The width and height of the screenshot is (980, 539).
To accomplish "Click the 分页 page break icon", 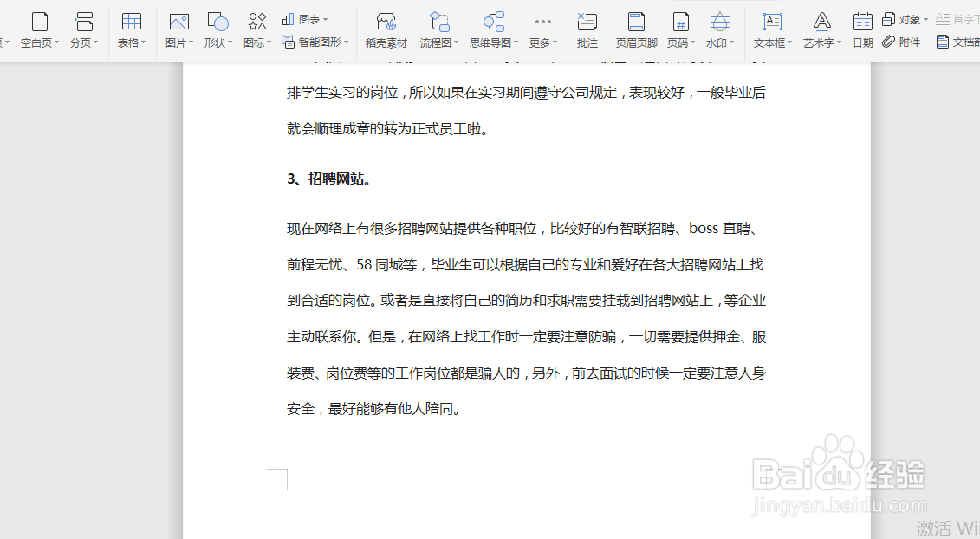I will (83, 22).
